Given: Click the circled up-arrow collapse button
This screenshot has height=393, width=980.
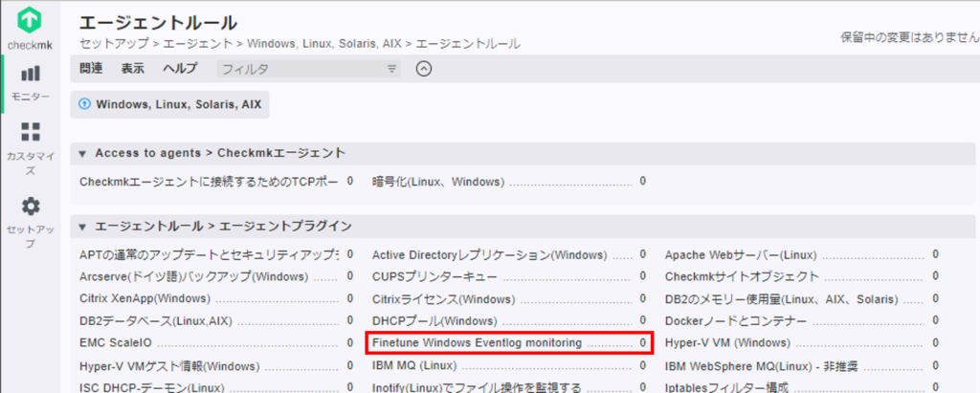Looking at the screenshot, I should [x=424, y=69].
